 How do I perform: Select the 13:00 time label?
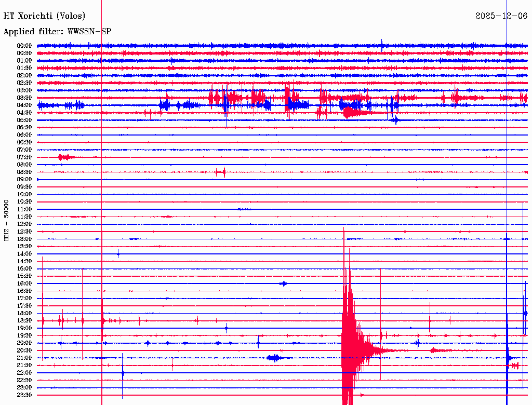tap(24, 239)
